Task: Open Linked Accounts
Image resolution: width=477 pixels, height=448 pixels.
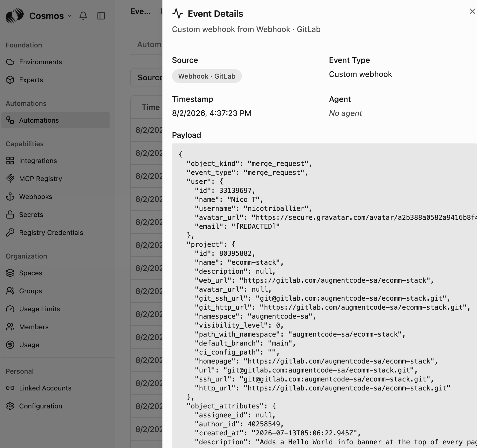Action: pyautogui.click(x=56, y=388)
